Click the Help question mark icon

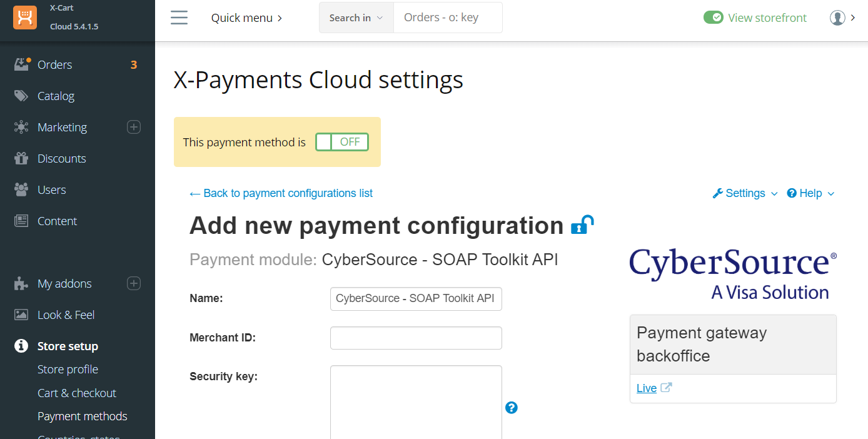792,193
